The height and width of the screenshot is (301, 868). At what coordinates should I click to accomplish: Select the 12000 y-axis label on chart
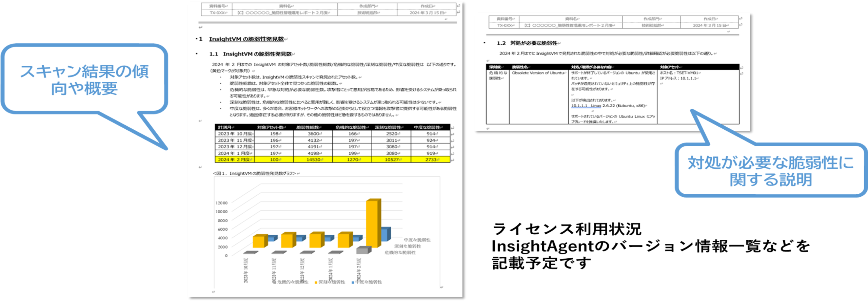(x=221, y=203)
